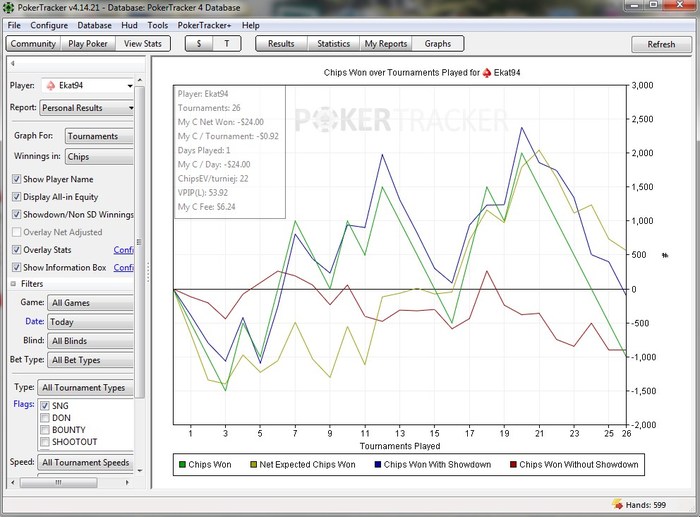The width and height of the screenshot is (700, 517).
Task: Toggle the Filters section collapse icon
Action: [x=13, y=284]
